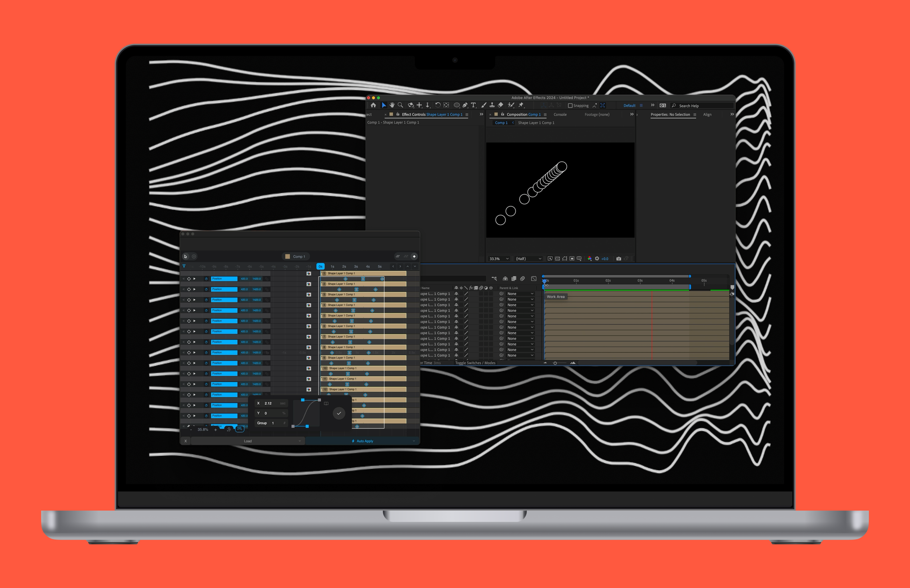Screen dimensions: 910x588
Task: Click the Home icon in toolbar
Action: pyautogui.click(x=373, y=106)
